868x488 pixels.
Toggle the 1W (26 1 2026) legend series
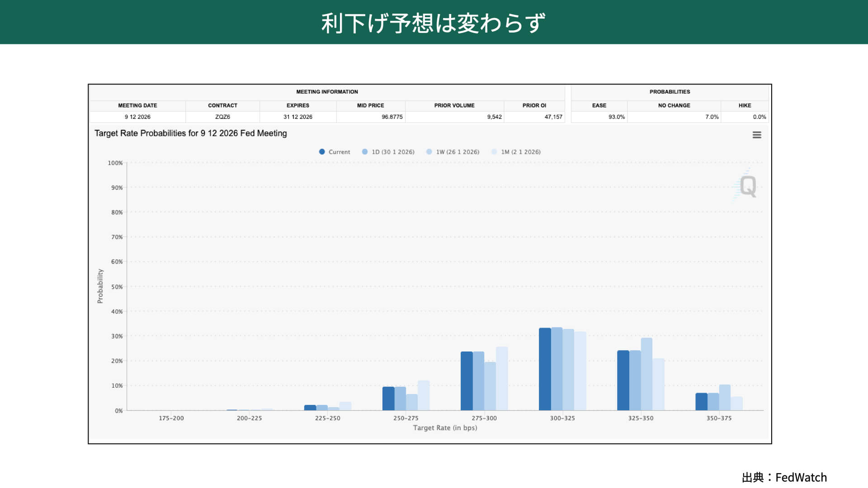pyautogui.click(x=453, y=152)
